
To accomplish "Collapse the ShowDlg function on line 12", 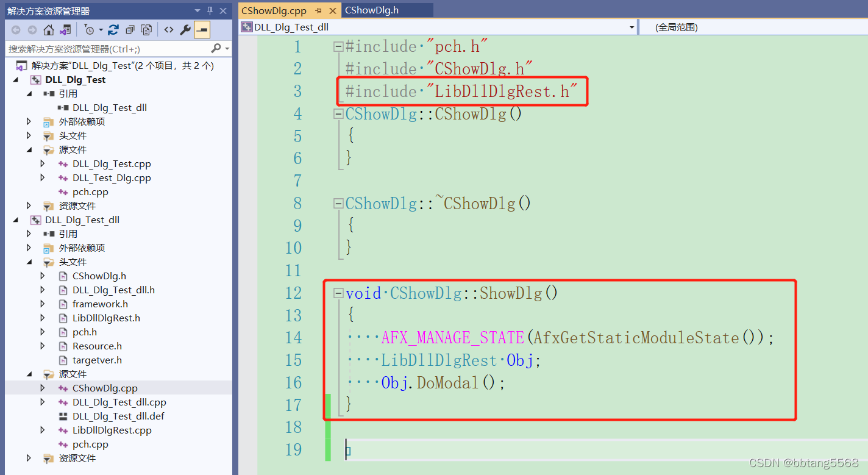I will click(338, 293).
